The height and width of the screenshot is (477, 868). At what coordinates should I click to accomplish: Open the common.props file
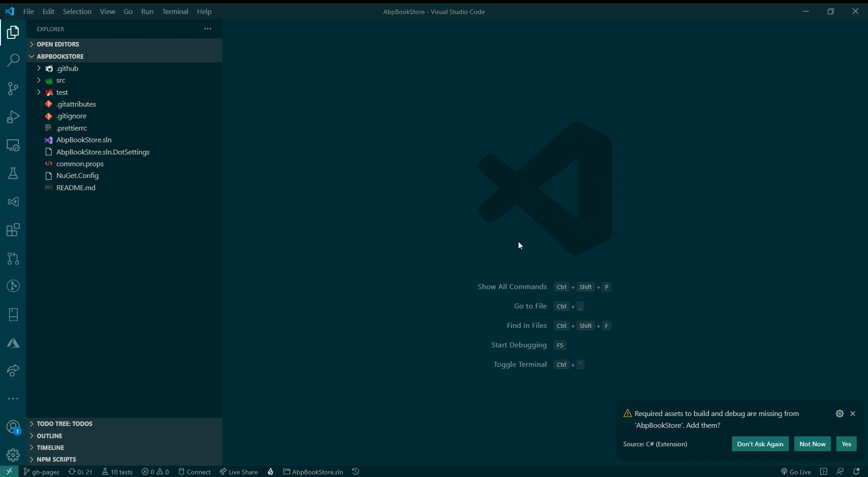(x=124, y=164)
